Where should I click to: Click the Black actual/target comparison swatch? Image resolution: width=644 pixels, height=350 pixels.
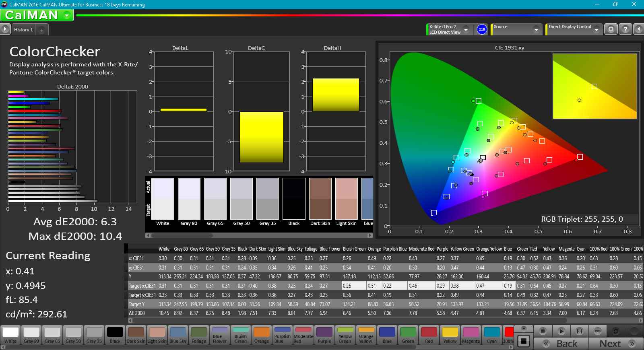(x=294, y=199)
